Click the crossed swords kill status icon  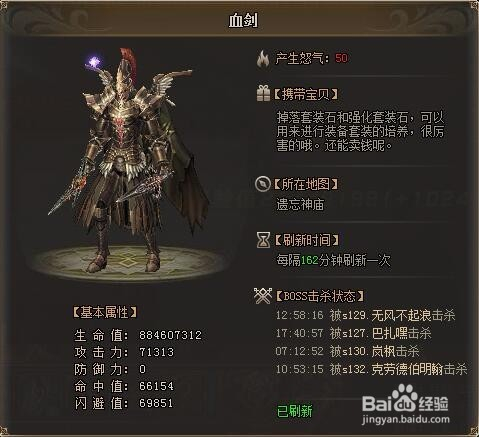pos(263,296)
